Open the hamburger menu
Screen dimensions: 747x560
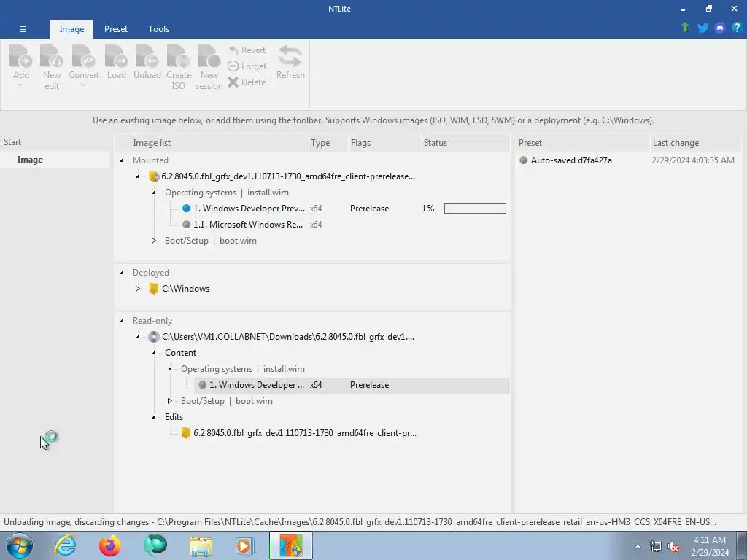23,29
